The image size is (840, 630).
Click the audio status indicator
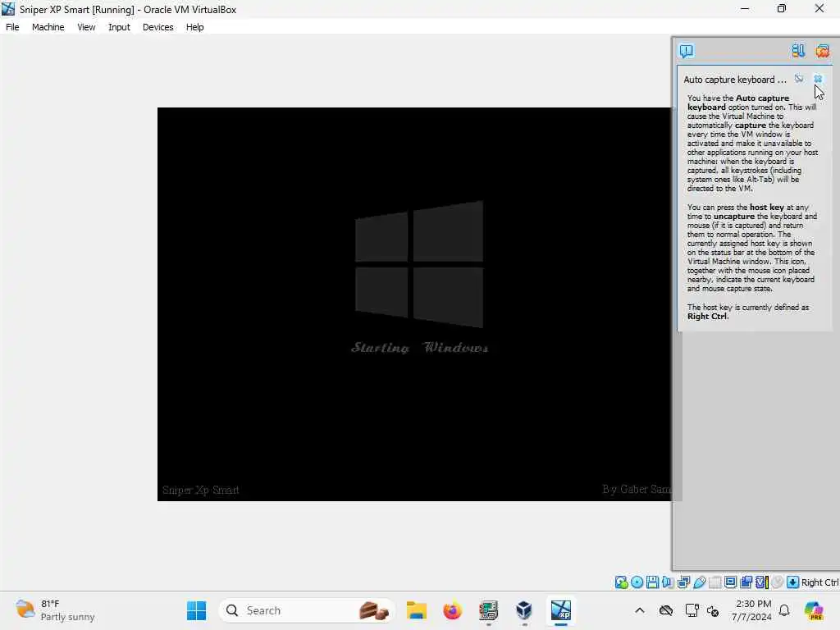668,582
